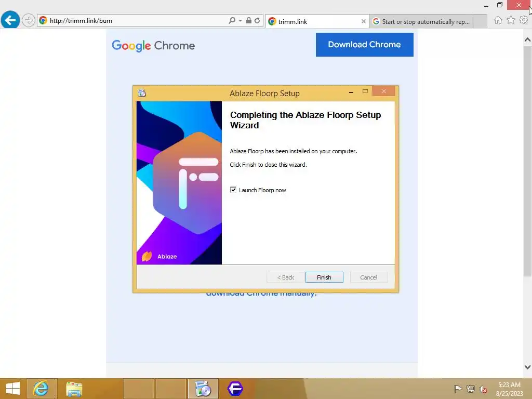The height and width of the screenshot is (399, 532).
Task: Click the taskbar clock showing 5:23 AM
Action: tap(509, 389)
